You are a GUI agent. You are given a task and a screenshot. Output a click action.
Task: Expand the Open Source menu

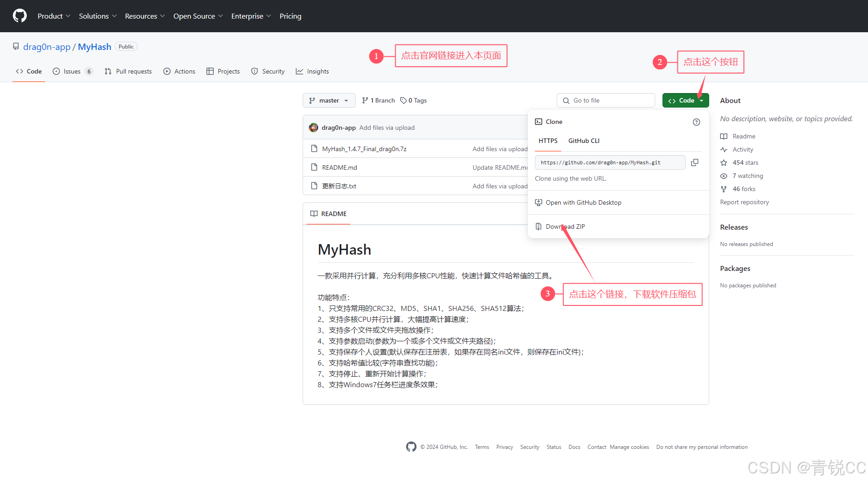coord(198,16)
